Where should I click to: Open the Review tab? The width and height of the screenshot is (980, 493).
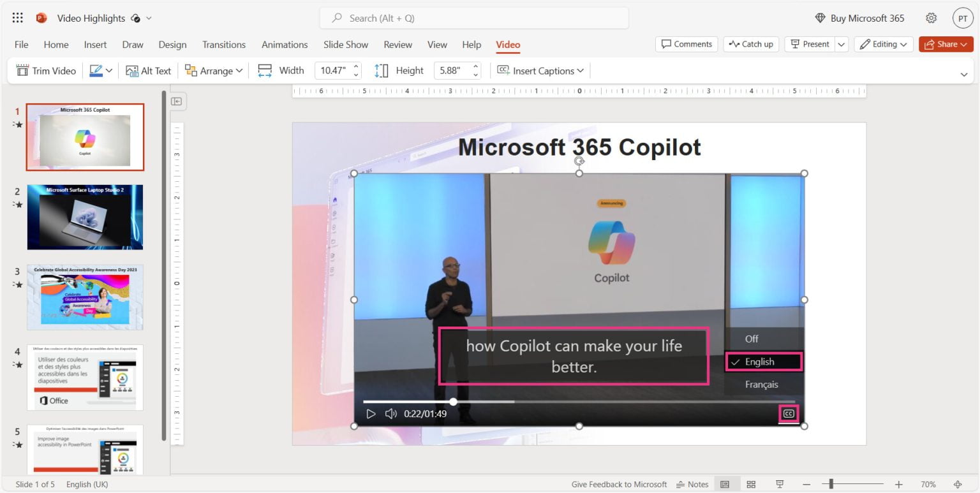point(397,45)
